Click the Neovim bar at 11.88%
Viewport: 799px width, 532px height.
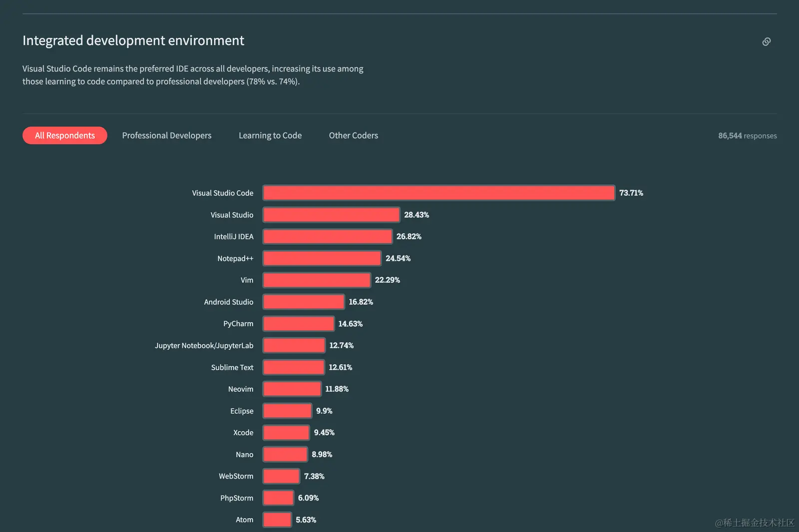coord(292,389)
